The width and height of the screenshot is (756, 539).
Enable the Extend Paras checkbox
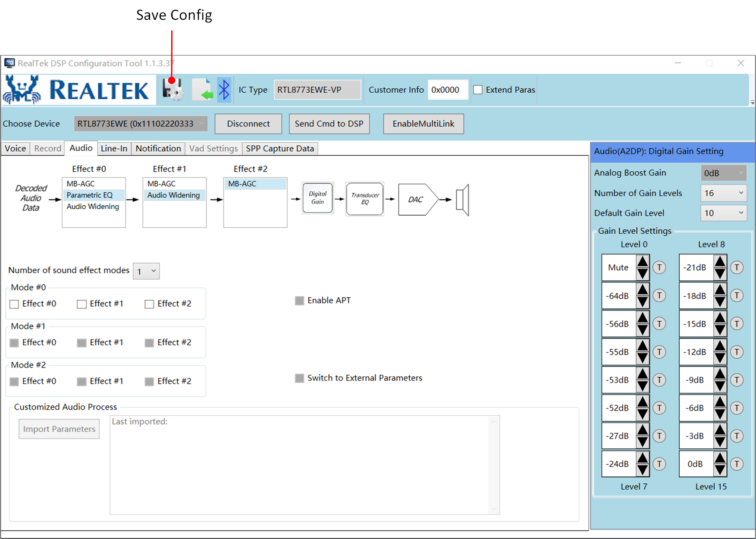click(x=478, y=90)
